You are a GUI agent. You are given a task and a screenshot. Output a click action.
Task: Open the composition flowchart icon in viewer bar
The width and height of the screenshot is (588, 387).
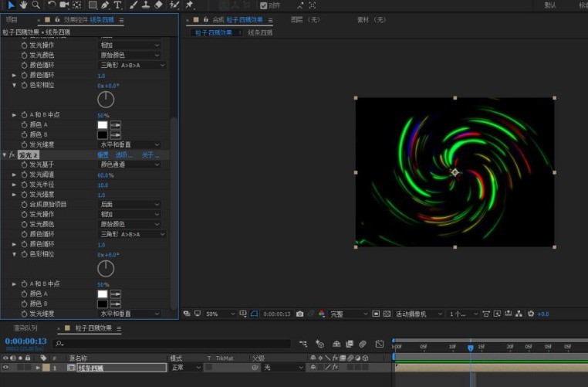tap(519, 314)
